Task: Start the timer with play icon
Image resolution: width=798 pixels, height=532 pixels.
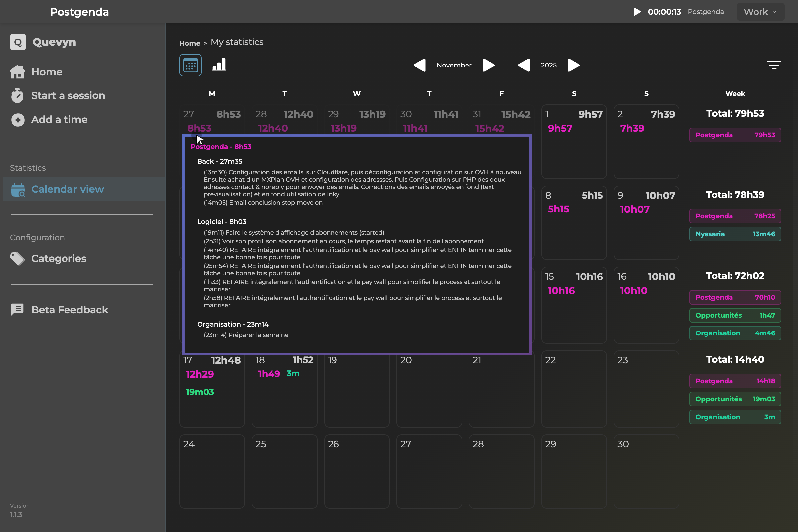Action: (x=637, y=12)
